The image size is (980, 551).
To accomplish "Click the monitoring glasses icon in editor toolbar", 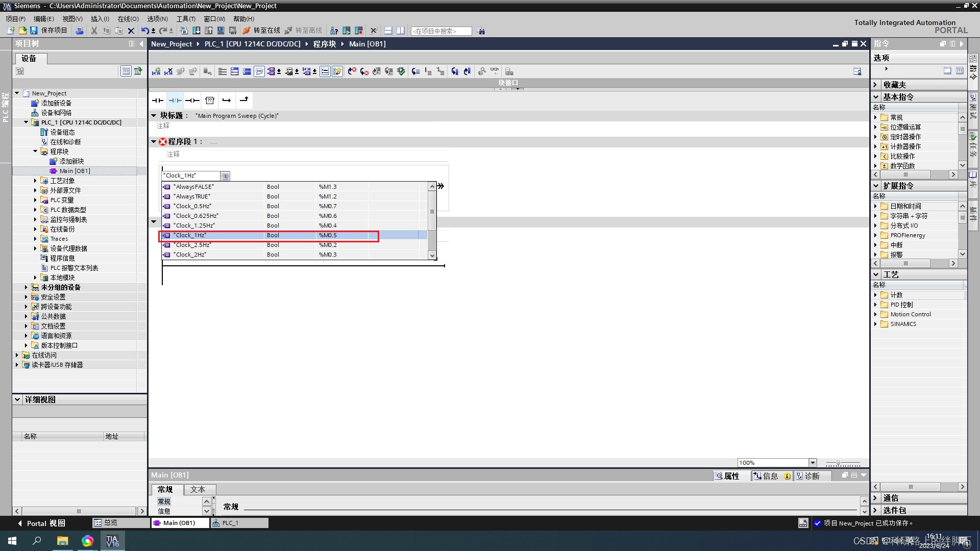I will (494, 71).
